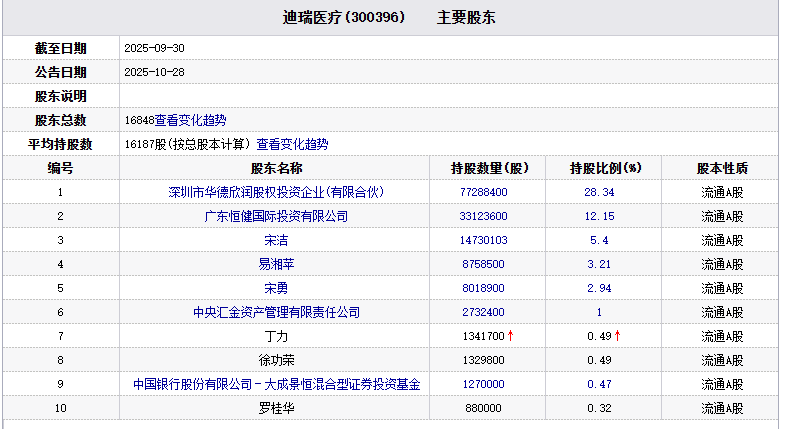787x429 pixels.
Task: Open 查看变化趋势 link in 平均持股数 row
Action: [292, 144]
